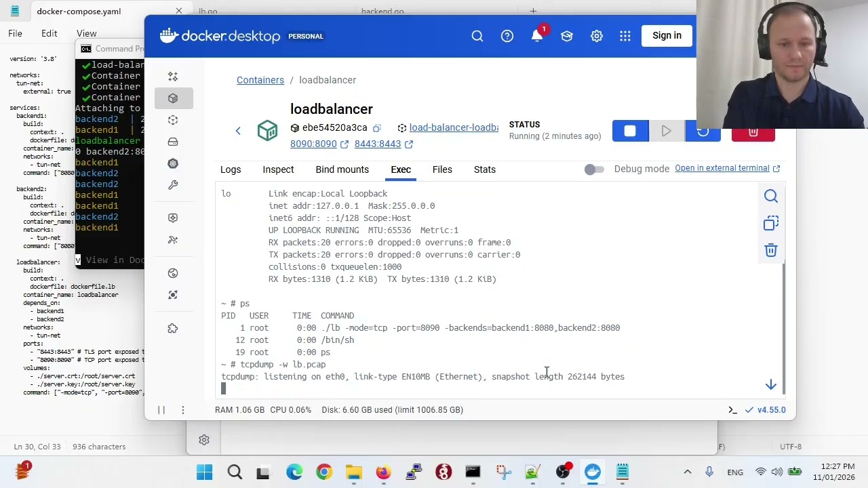The height and width of the screenshot is (488, 868).
Task: Delete the loadbalancer container
Action: click(x=753, y=131)
